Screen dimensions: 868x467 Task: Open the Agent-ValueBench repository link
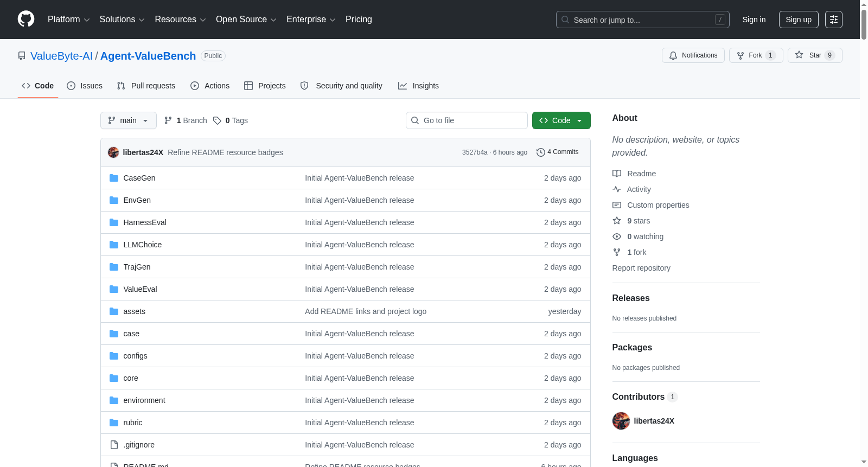[x=148, y=56]
